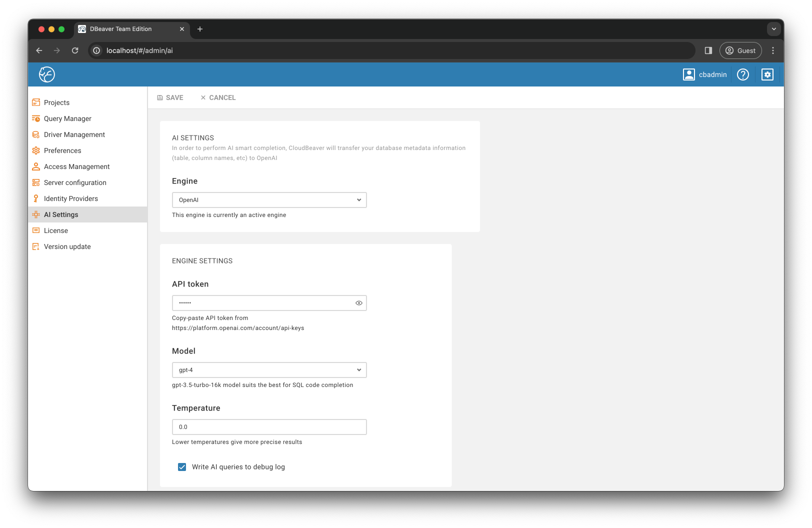Viewport: 812px width, 528px height.
Task: Click the 'ENGINE SETTINGS' heading
Action: click(x=202, y=261)
